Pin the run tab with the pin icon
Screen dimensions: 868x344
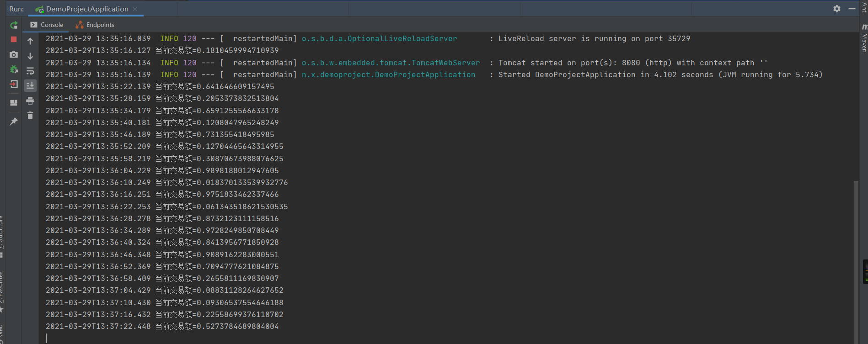14,122
